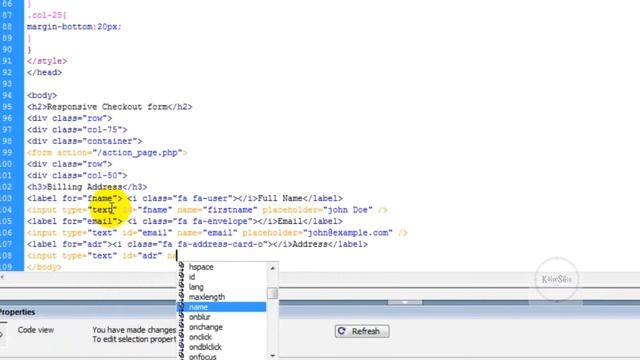
Task: Click line number 94 in the gutter
Action: (7, 95)
